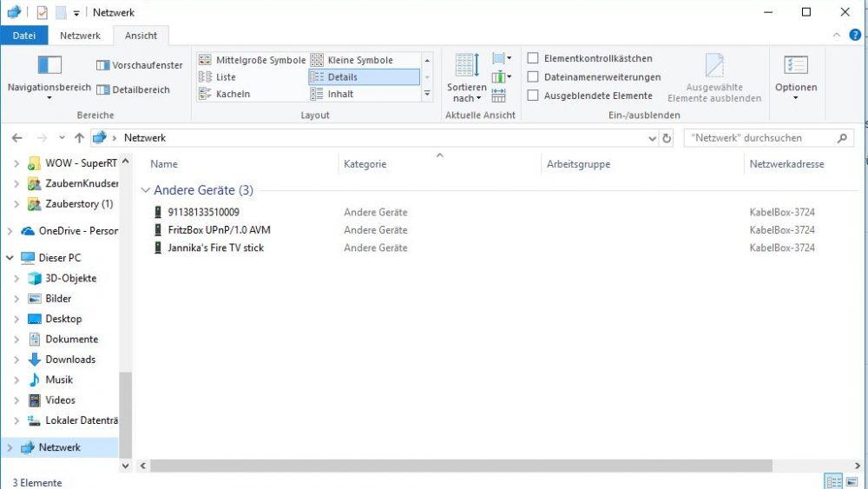Go up one folder level arrow

click(x=79, y=138)
